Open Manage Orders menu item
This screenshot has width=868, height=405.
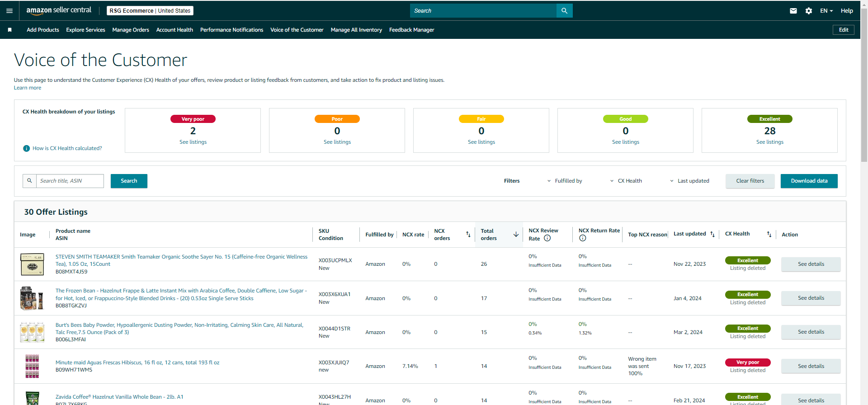point(131,30)
